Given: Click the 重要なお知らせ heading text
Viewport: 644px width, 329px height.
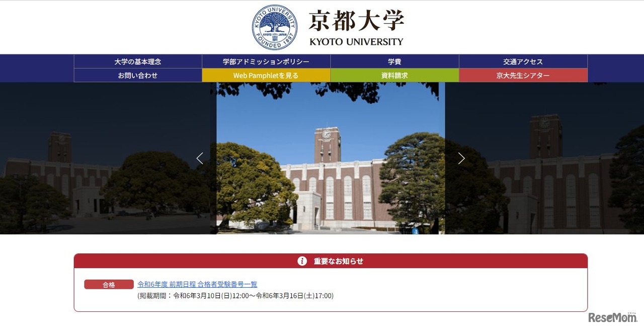Looking at the screenshot, I should tap(339, 261).
